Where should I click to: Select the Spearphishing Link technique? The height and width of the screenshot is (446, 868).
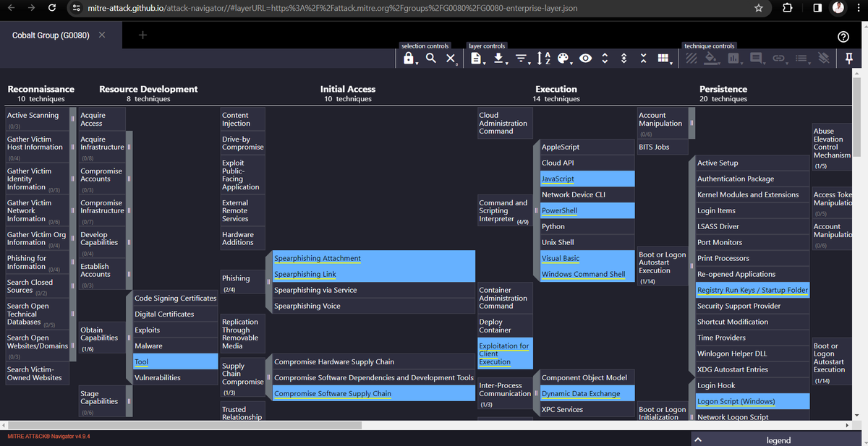coord(374,274)
